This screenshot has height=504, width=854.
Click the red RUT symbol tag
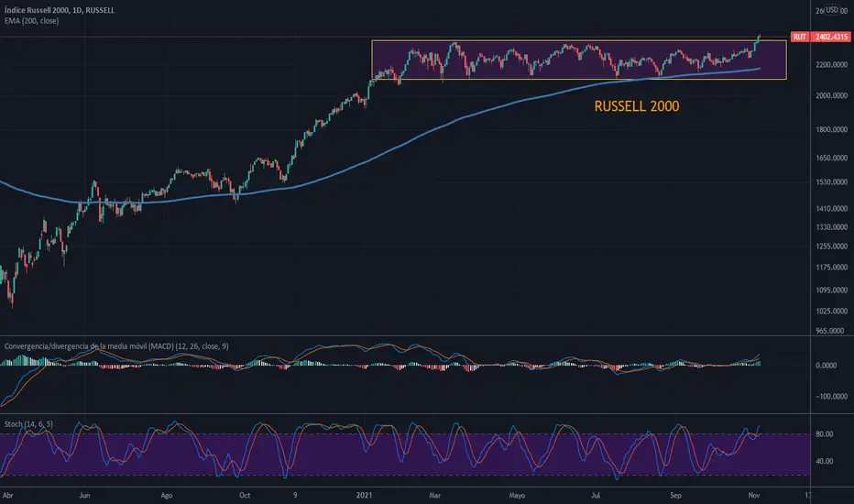click(x=800, y=37)
